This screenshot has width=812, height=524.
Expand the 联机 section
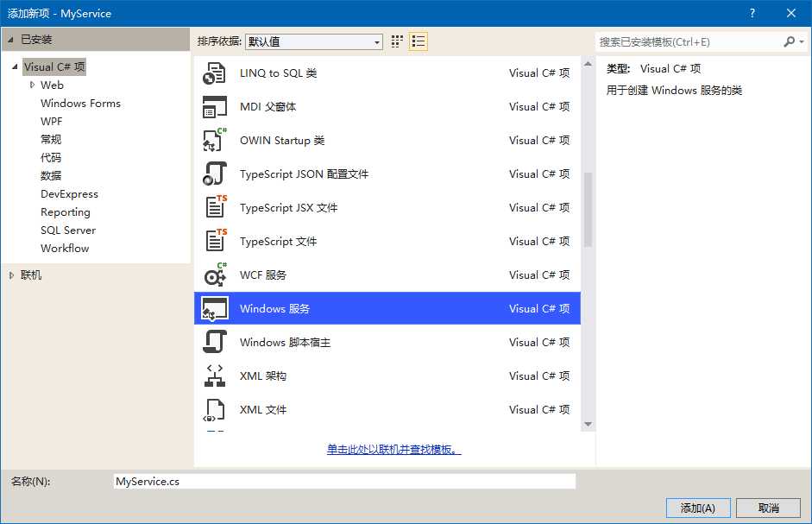point(11,275)
